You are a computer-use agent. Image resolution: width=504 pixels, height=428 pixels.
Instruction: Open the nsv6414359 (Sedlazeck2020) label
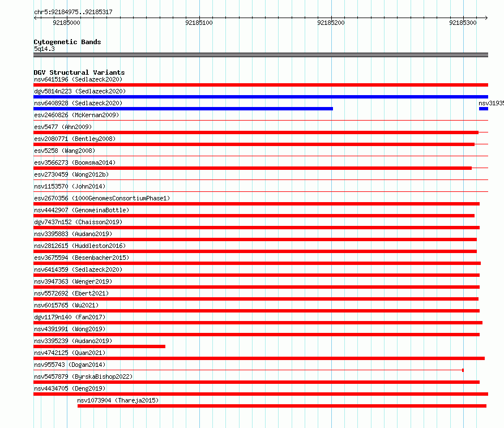[x=78, y=269]
